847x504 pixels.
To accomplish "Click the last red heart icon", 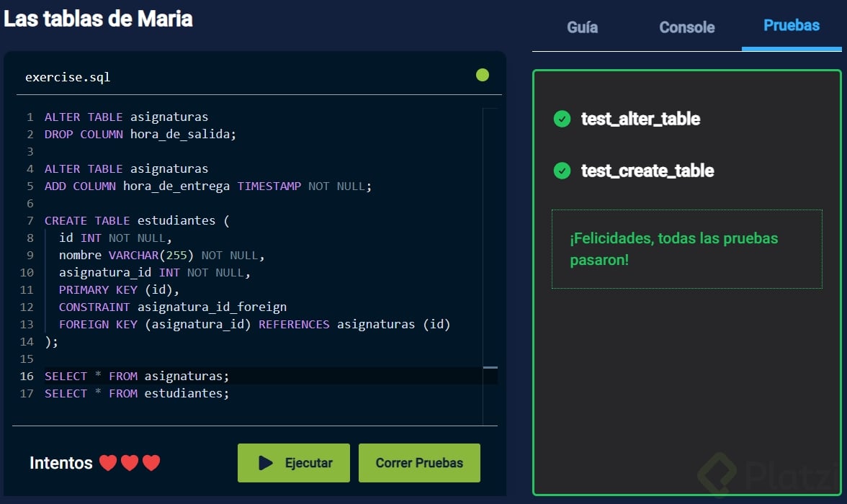I will (151, 463).
